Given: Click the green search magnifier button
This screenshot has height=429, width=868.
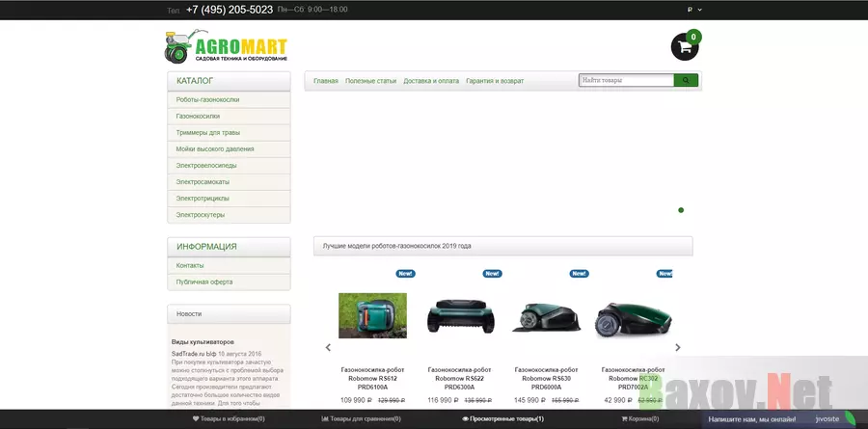Looking at the screenshot, I should pyautogui.click(x=686, y=80).
